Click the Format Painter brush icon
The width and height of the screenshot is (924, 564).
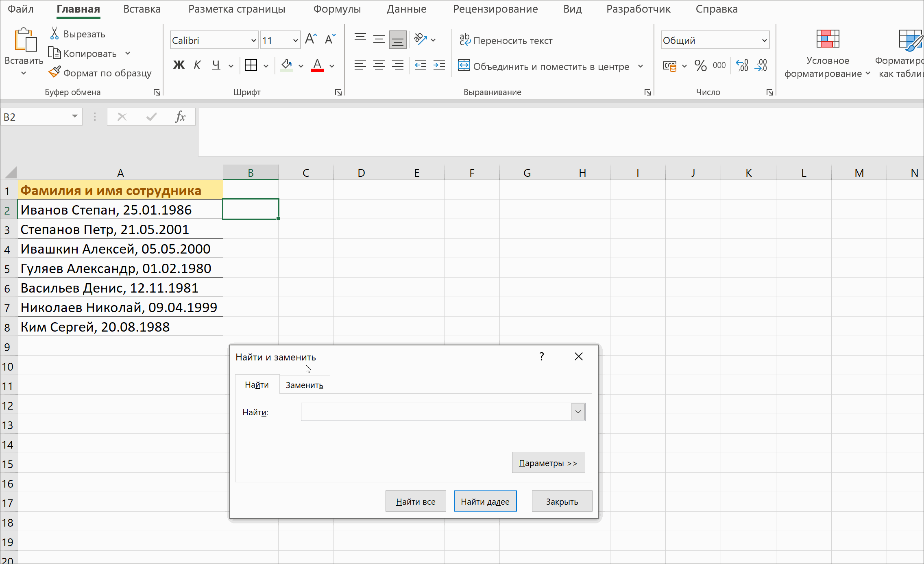pyautogui.click(x=54, y=72)
